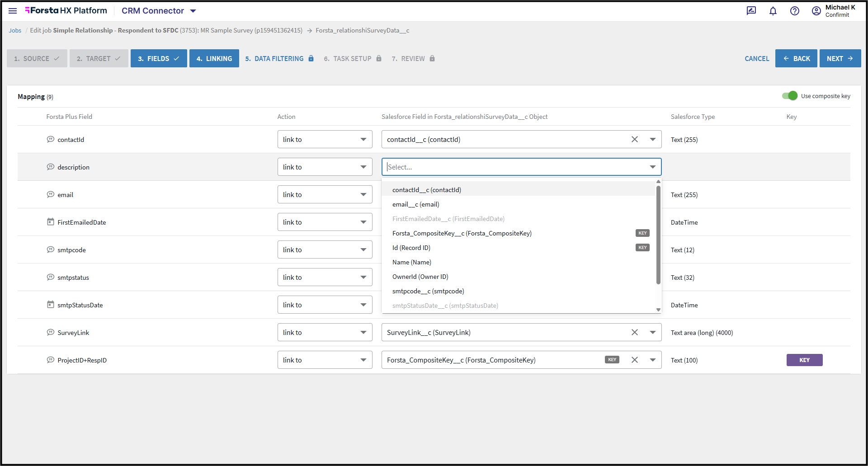Viewport: 868px width, 466px height.
Task: Choose Forsta_CompositeKey__c option from the list
Action: coord(519,233)
